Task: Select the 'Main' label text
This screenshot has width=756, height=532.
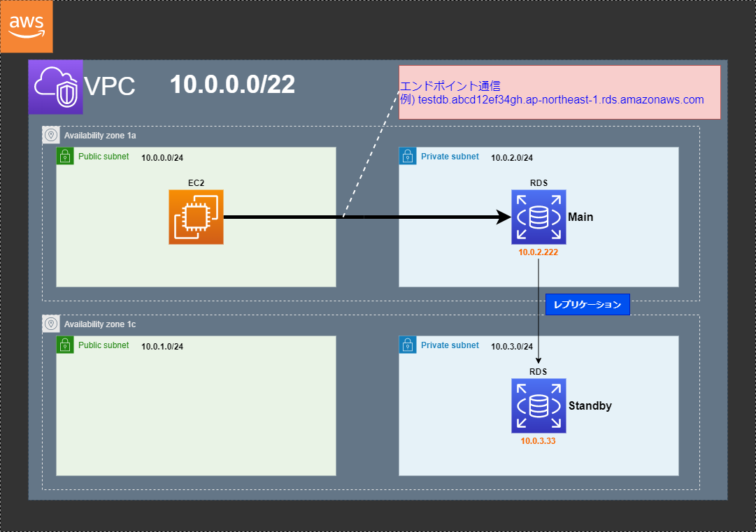Action: point(580,217)
